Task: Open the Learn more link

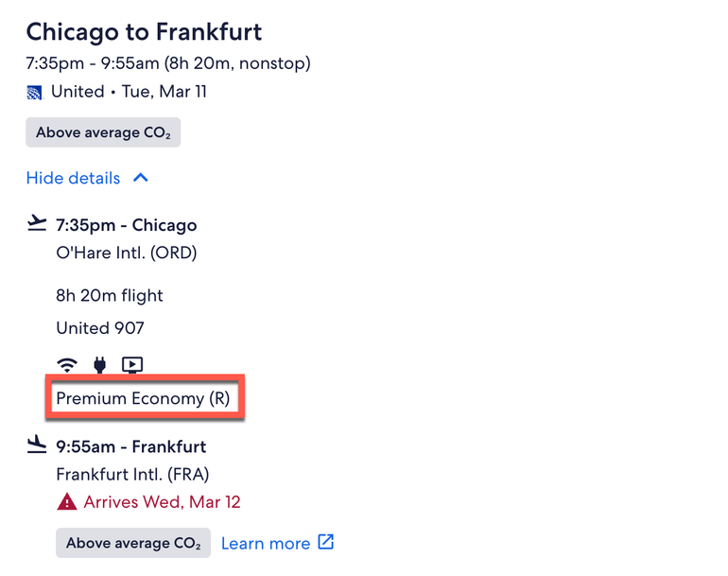Action: [x=266, y=543]
